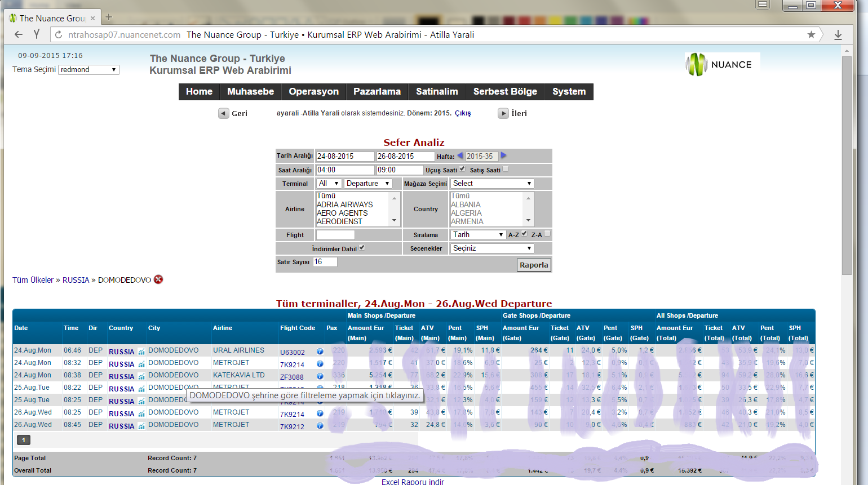Click the İleri forward arrow icon
The image size is (868, 485).
point(503,113)
